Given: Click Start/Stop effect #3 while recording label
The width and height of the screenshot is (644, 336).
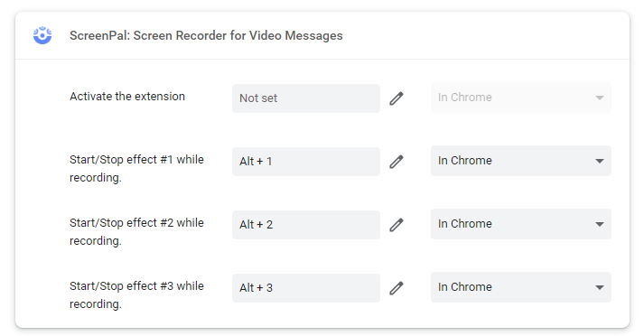Looking at the screenshot, I should pos(136,295).
